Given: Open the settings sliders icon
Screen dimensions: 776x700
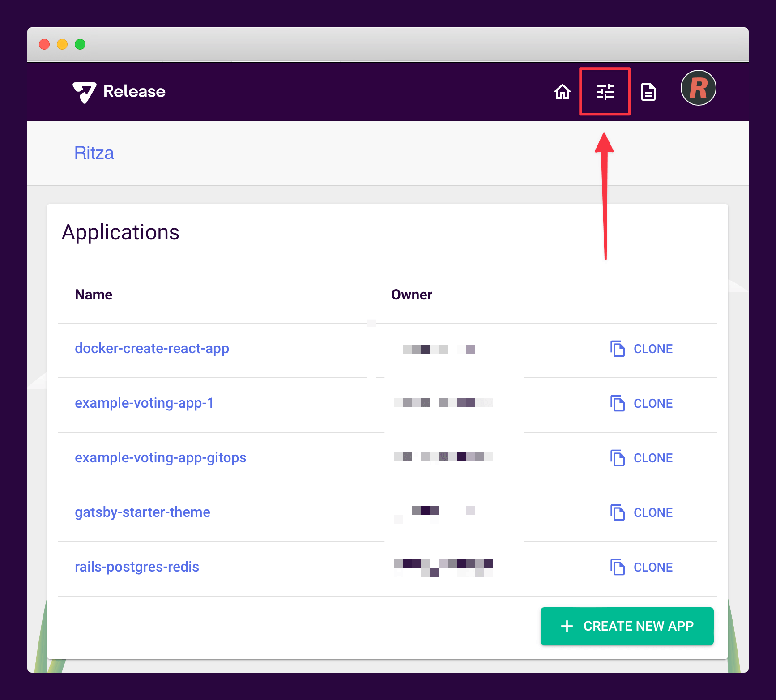Looking at the screenshot, I should 605,92.
